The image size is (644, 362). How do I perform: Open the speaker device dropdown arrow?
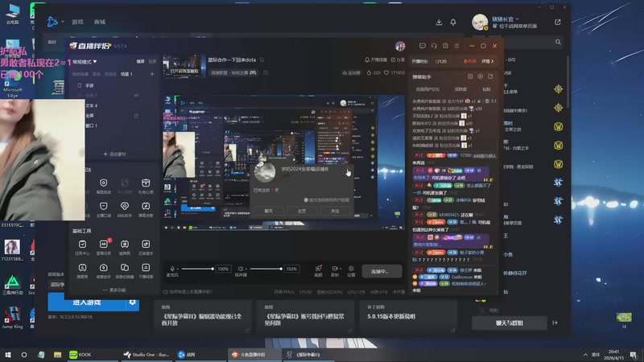[246, 269]
